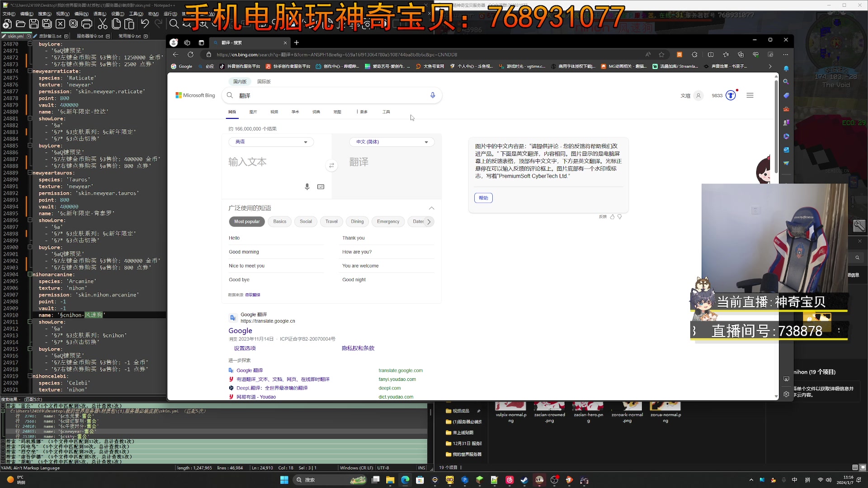Select Social phrase category chip
The image size is (868, 488).
pyautogui.click(x=306, y=221)
